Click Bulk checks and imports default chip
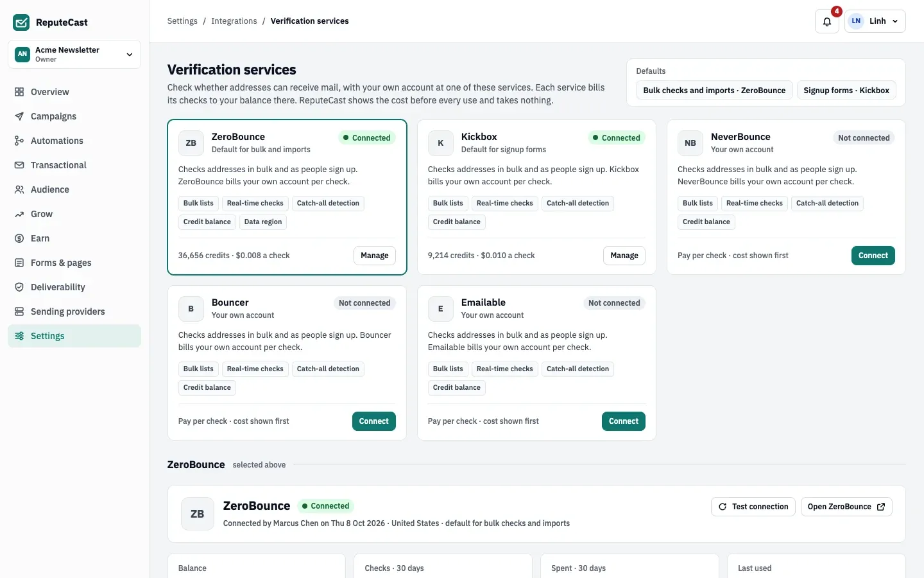The width and height of the screenshot is (924, 578). [714, 91]
